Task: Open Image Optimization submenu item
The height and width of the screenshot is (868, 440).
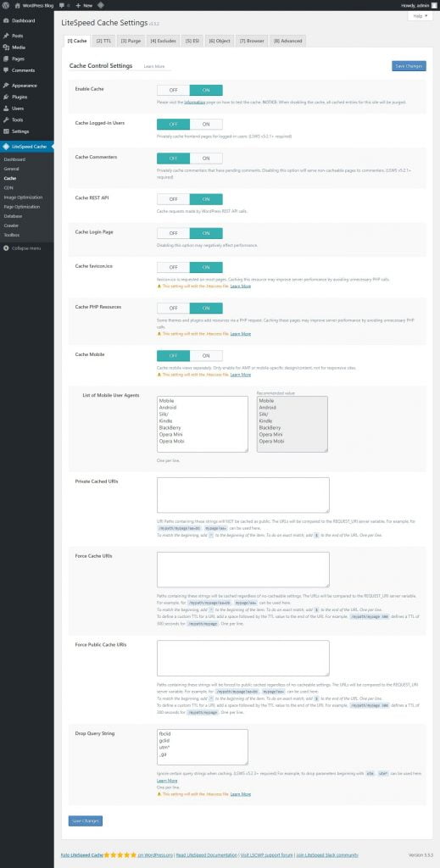Action: coord(23,197)
